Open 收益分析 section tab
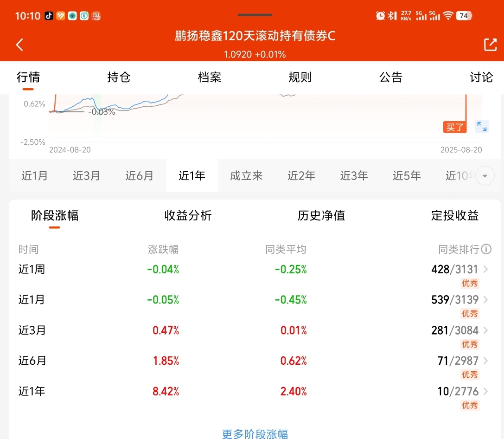 [188, 215]
